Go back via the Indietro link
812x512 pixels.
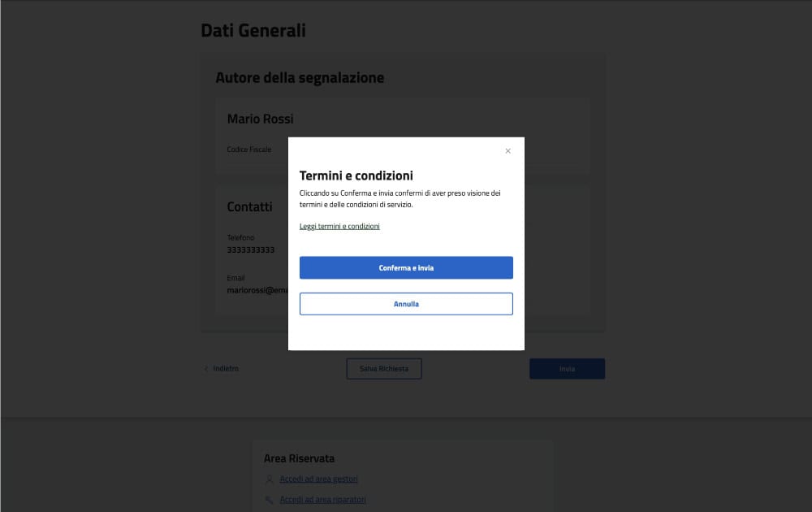tap(226, 368)
